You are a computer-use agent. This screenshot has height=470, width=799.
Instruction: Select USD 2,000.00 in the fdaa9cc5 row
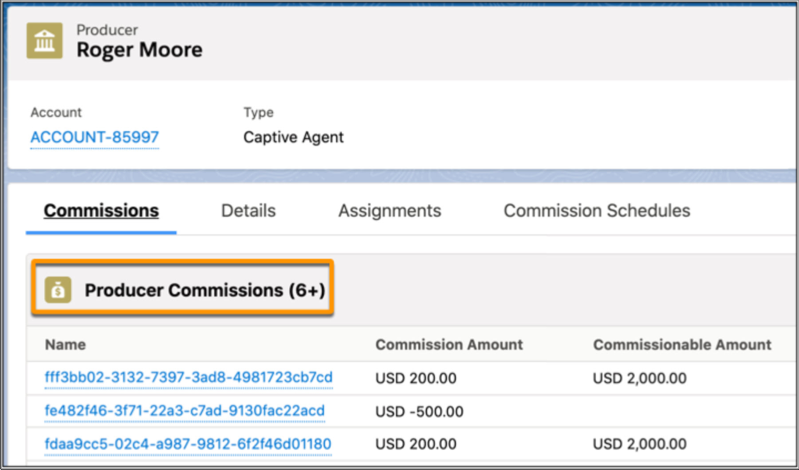[640, 444]
